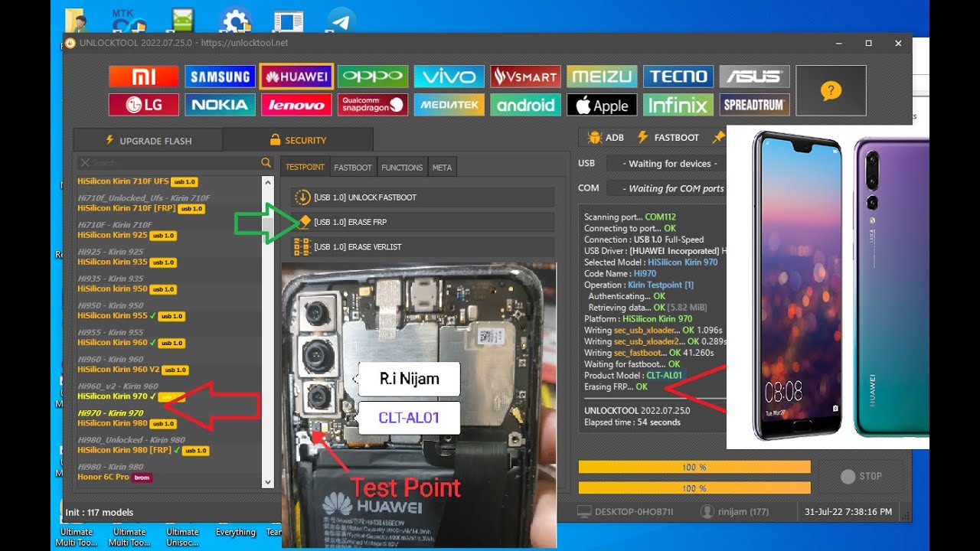980x551 pixels.
Task: Open the LG brand section
Action: click(x=144, y=105)
